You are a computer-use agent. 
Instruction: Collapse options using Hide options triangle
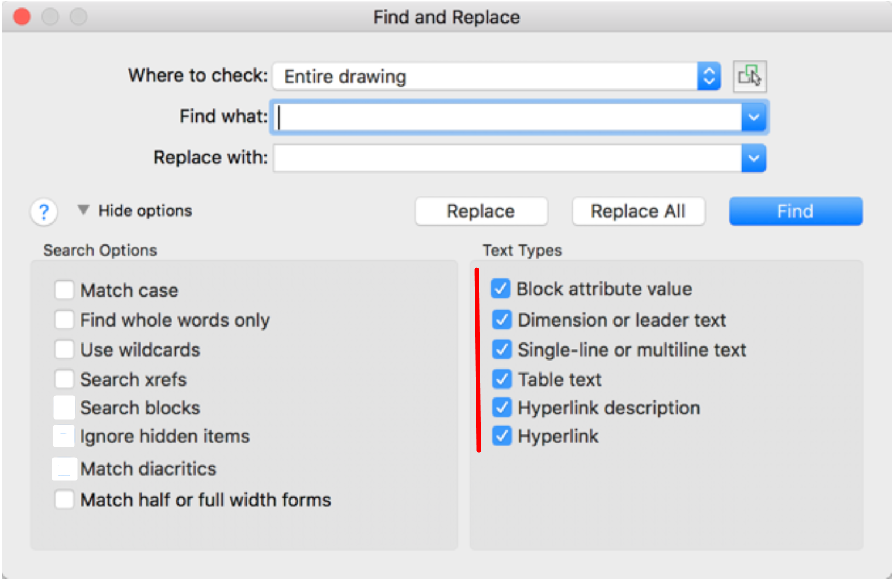(84, 210)
